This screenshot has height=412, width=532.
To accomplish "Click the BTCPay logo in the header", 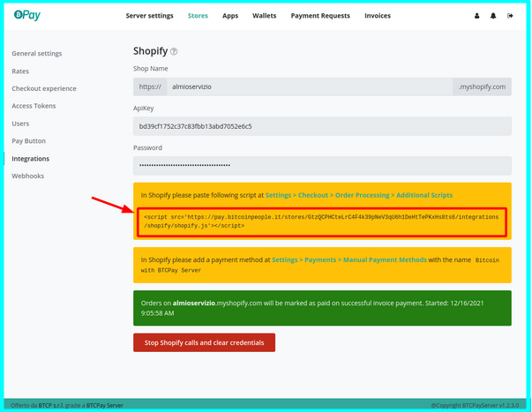I will (x=27, y=15).
